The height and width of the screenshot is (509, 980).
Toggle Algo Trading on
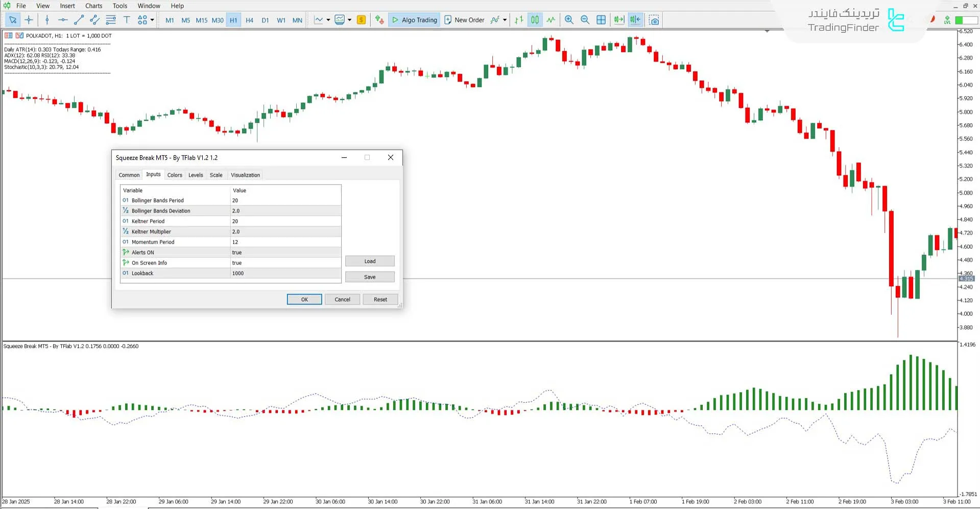[x=414, y=20]
